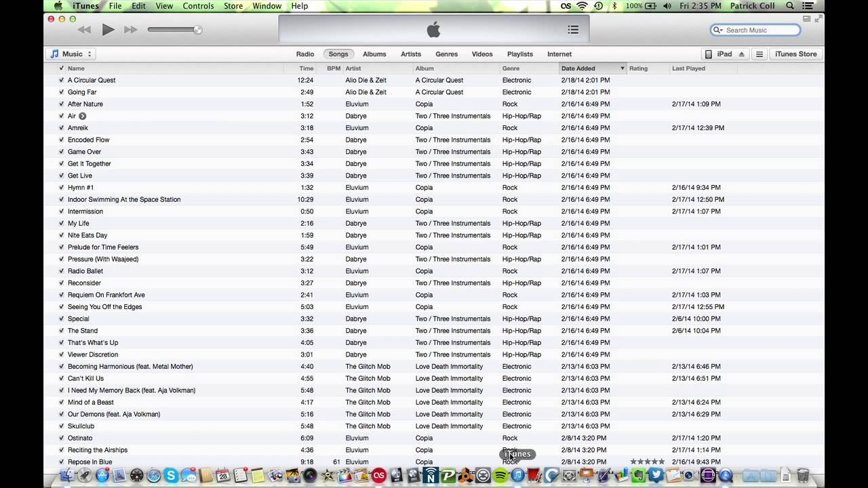Toggle the header select-all checkbox

(x=61, y=68)
